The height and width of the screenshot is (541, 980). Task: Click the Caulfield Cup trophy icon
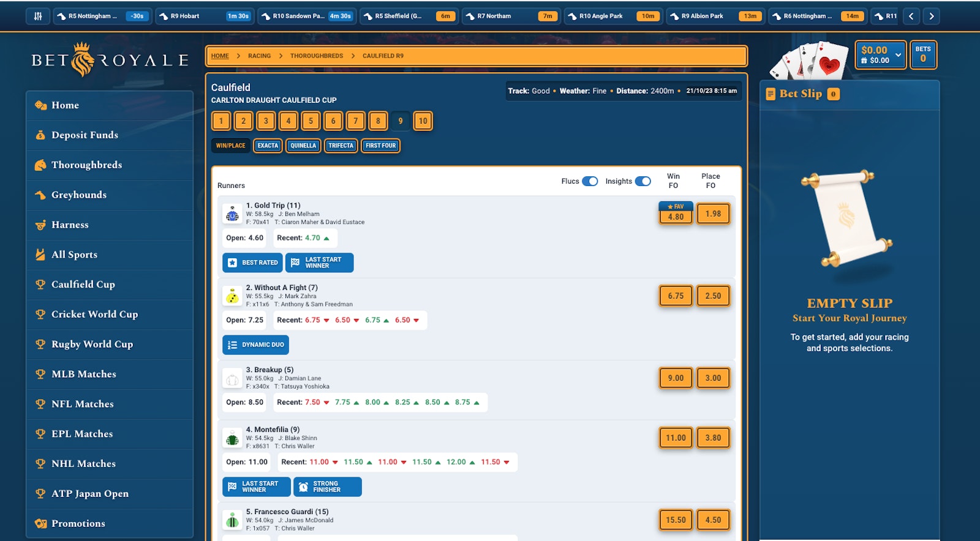40,285
